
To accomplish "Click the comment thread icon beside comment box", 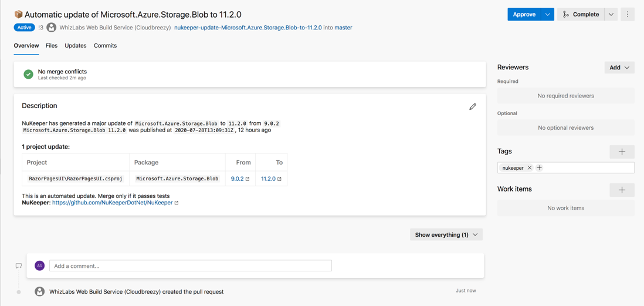I will click(x=19, y=266).
